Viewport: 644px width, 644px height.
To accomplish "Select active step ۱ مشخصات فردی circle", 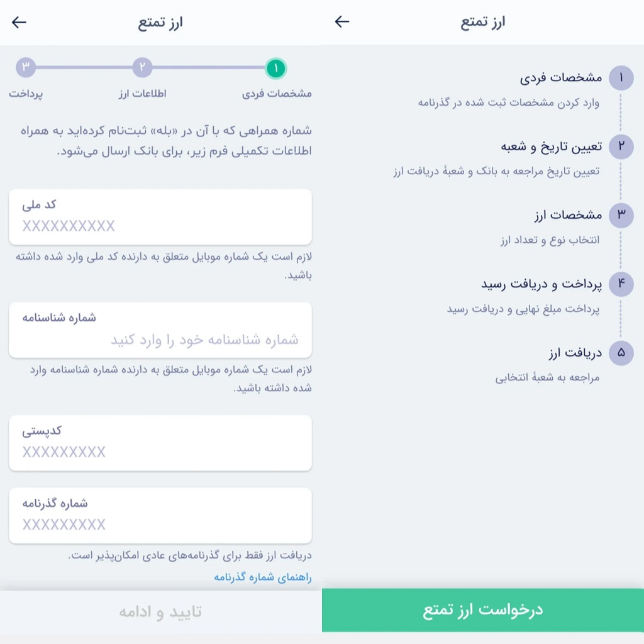I will pos(275,68).
